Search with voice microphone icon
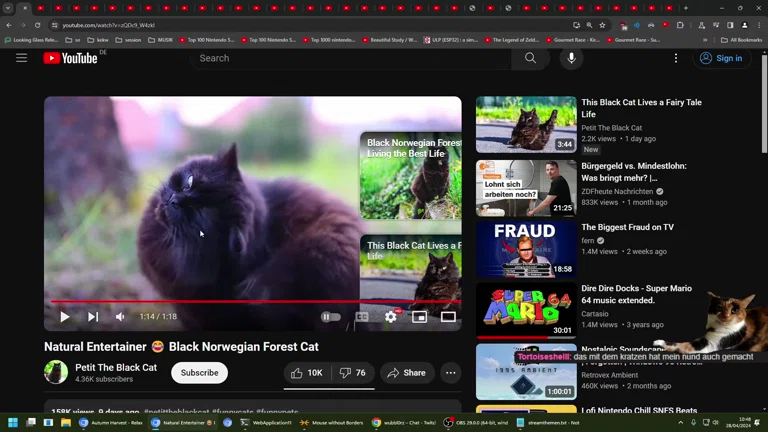Viewport: 768px width, 432px height. coord(571,58)
